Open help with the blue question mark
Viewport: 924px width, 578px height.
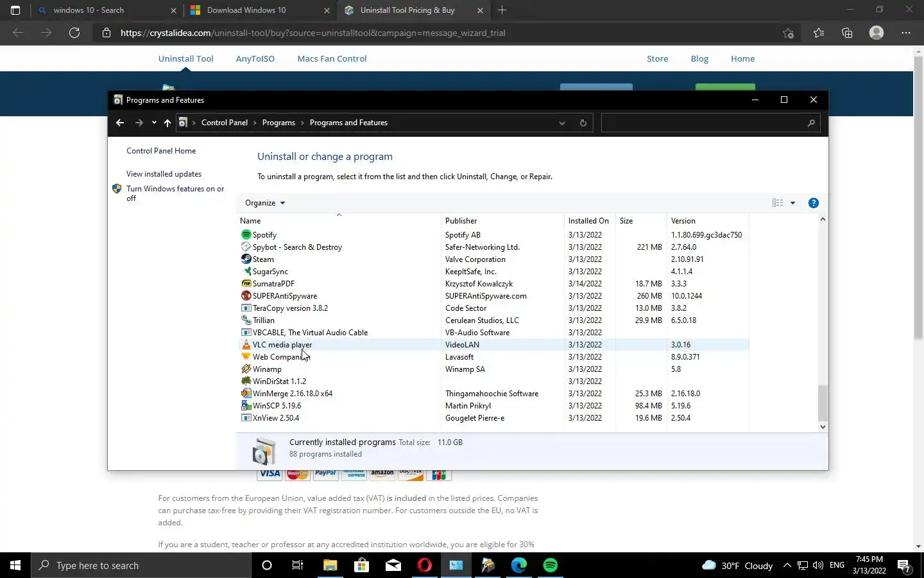(813, 203)
